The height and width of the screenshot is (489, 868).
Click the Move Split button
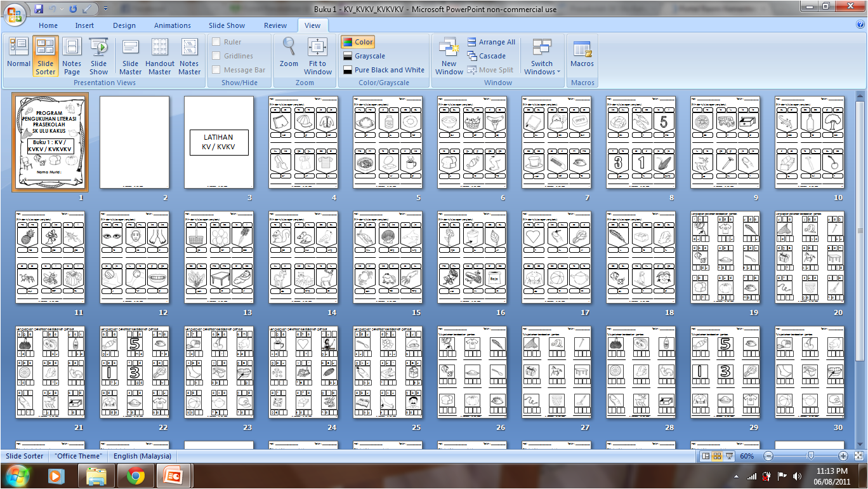[x=490, y=70]
